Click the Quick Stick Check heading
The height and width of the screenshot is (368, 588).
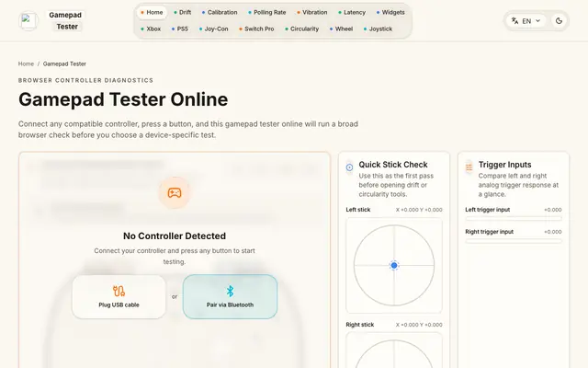393,165
